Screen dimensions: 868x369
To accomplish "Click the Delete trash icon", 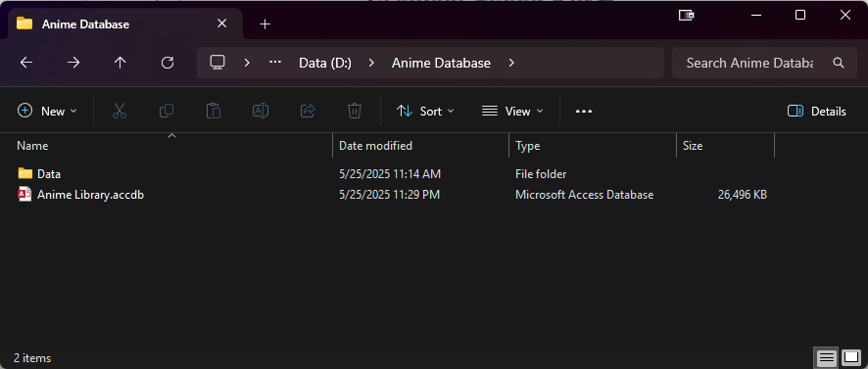I will click(x=355, y=111).
